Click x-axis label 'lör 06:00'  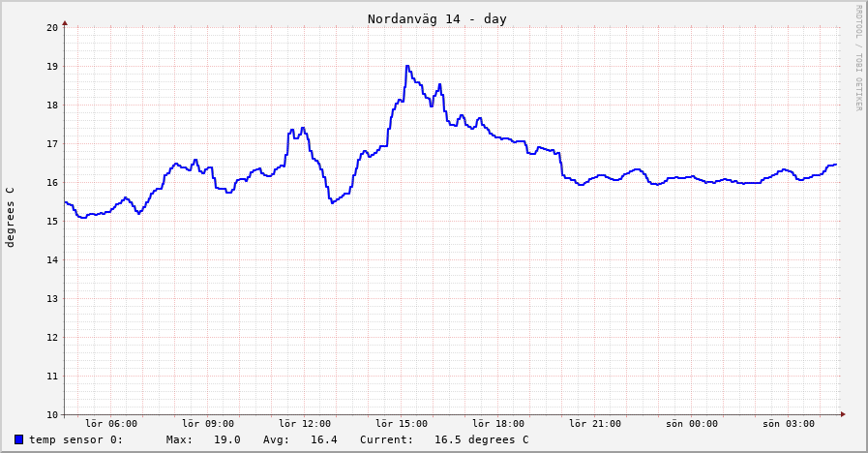[111, 424]
